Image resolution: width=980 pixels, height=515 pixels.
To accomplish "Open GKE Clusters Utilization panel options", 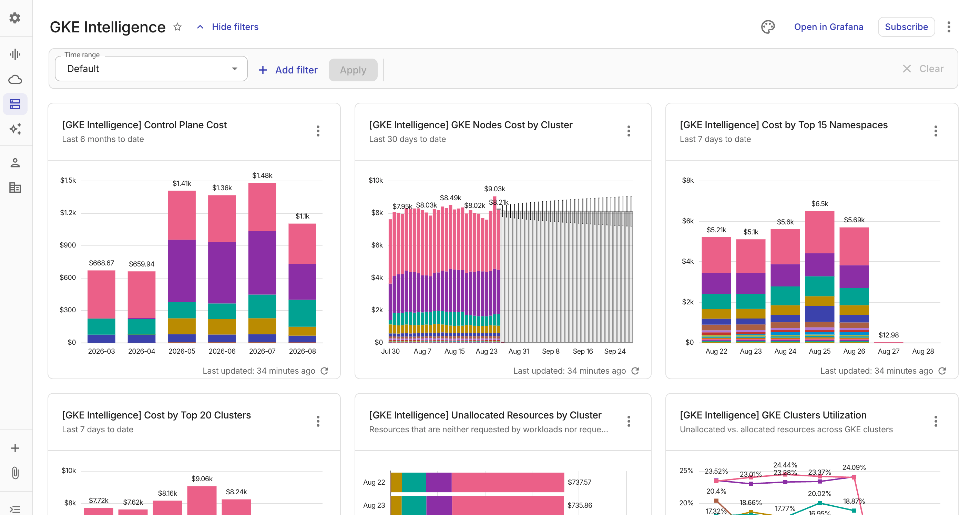I will point(936,421).
